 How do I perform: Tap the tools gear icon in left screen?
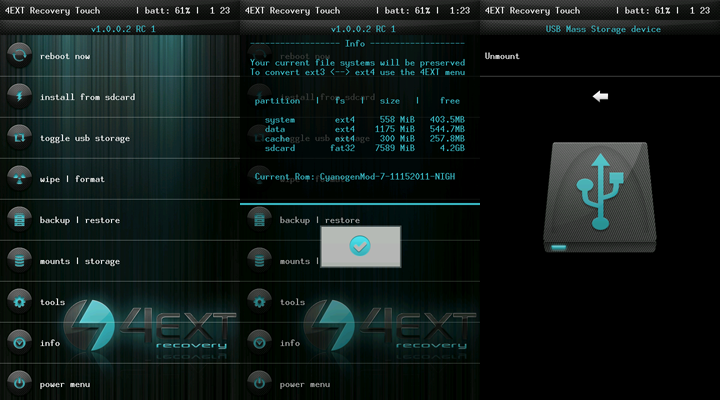19,302
